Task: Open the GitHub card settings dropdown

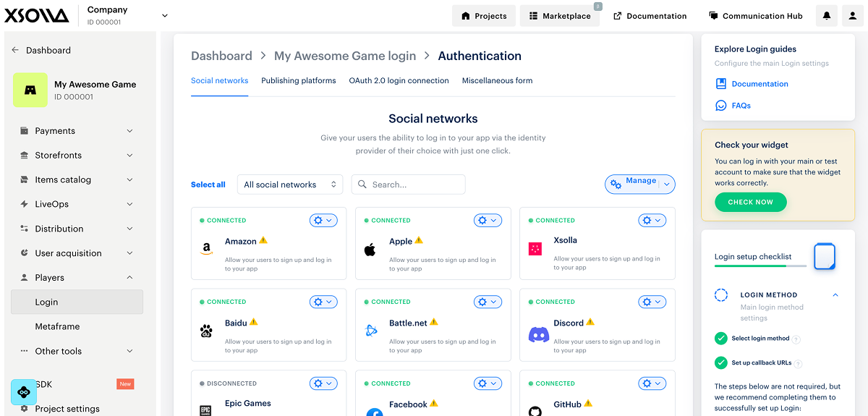Action: (652, 383)
